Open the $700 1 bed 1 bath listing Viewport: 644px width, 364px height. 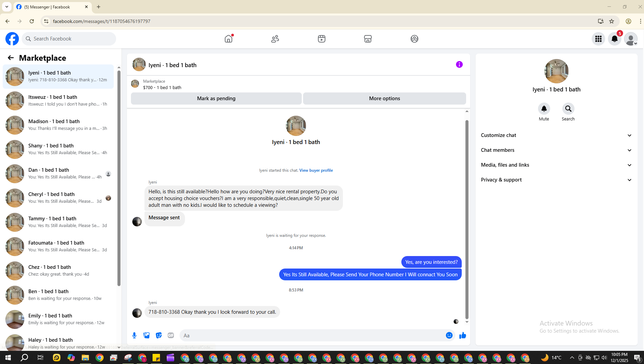162,87
